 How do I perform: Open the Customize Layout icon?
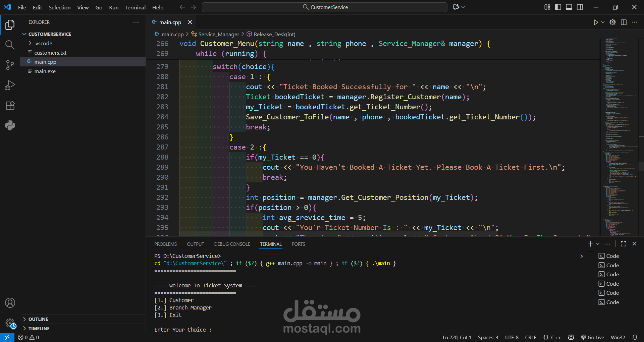click(547, 7)
